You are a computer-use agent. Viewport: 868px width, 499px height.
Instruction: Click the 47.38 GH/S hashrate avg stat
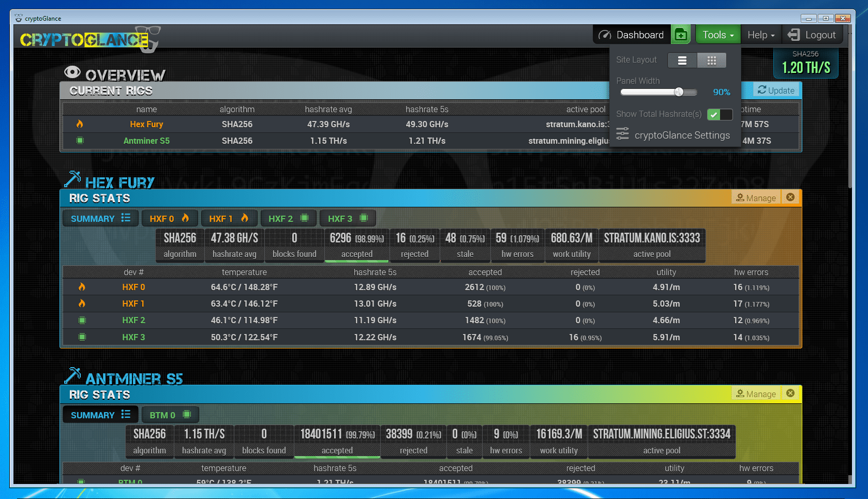coord(234,245)
